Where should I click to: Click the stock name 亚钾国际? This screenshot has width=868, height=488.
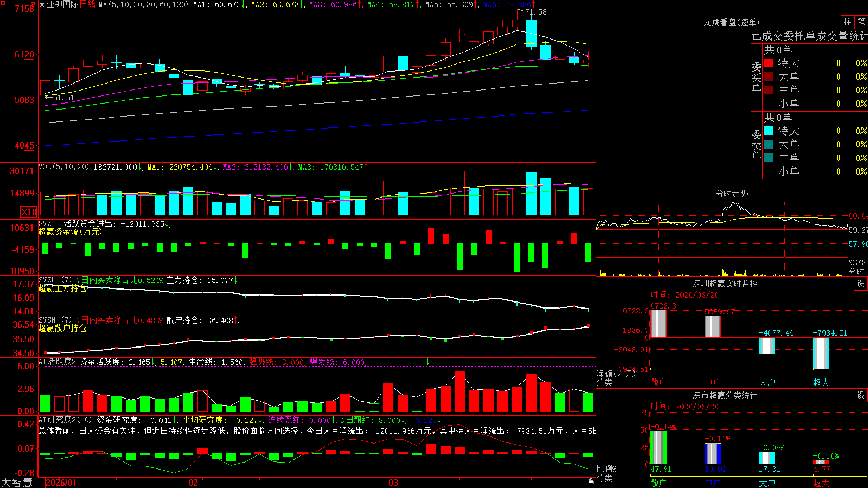62,4
